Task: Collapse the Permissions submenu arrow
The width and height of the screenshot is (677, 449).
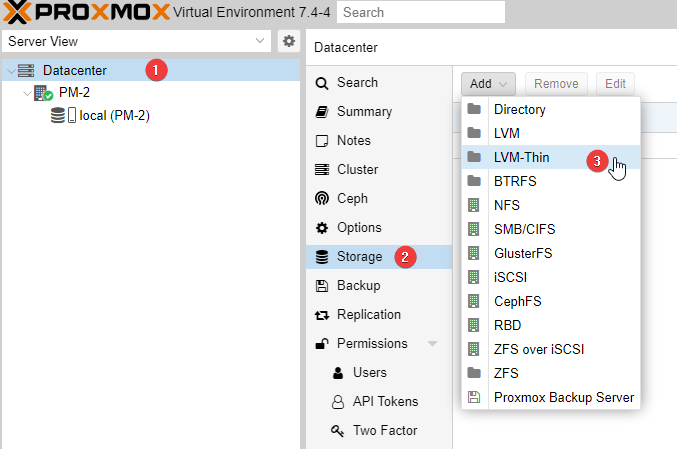Action: (x=432, y=344)
